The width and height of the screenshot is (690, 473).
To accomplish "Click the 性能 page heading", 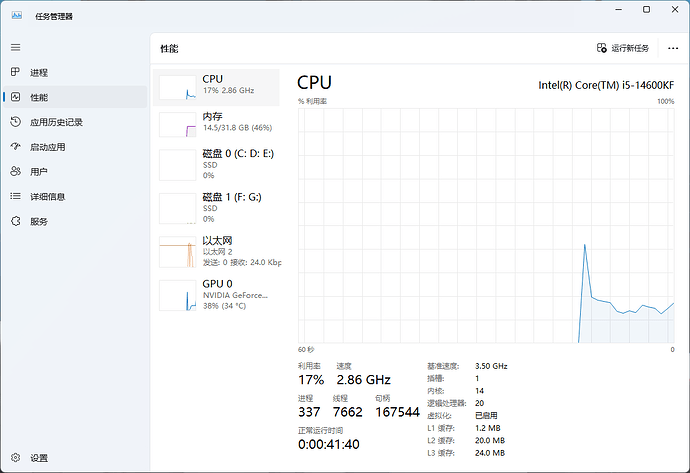I will tap(169, 49).
